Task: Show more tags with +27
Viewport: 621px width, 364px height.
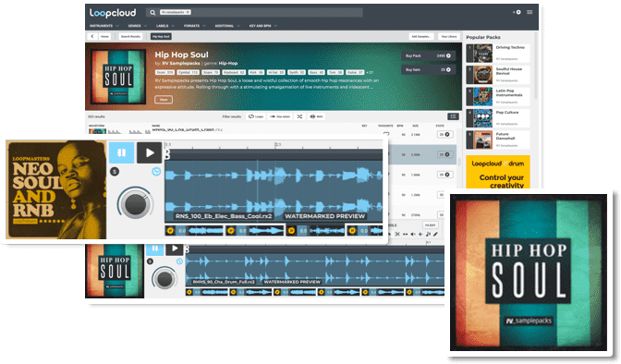Action: pos(370,72)
